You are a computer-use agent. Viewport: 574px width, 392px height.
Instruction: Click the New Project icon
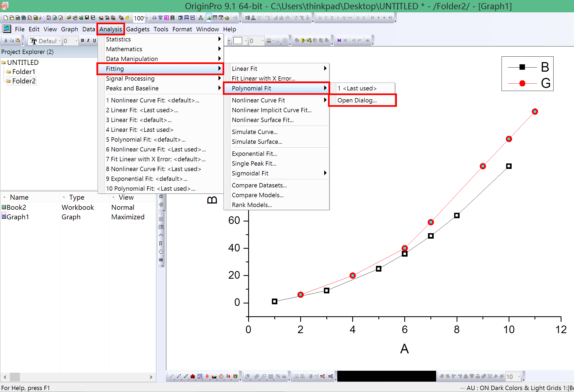coord(5,18)
